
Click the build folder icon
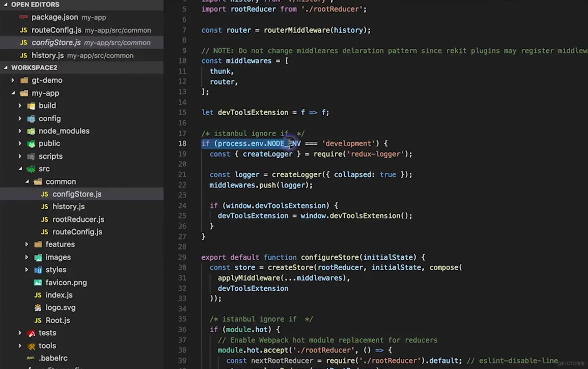point(31,106)
